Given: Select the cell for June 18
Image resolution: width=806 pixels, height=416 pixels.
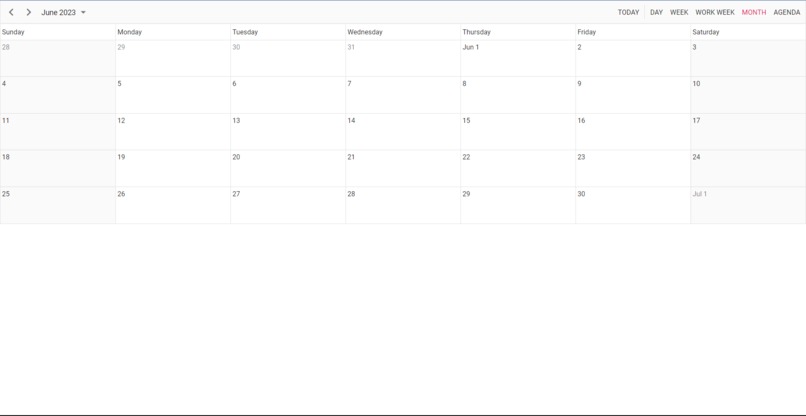Looking at the screenshot, I should [x=58, y=169].
